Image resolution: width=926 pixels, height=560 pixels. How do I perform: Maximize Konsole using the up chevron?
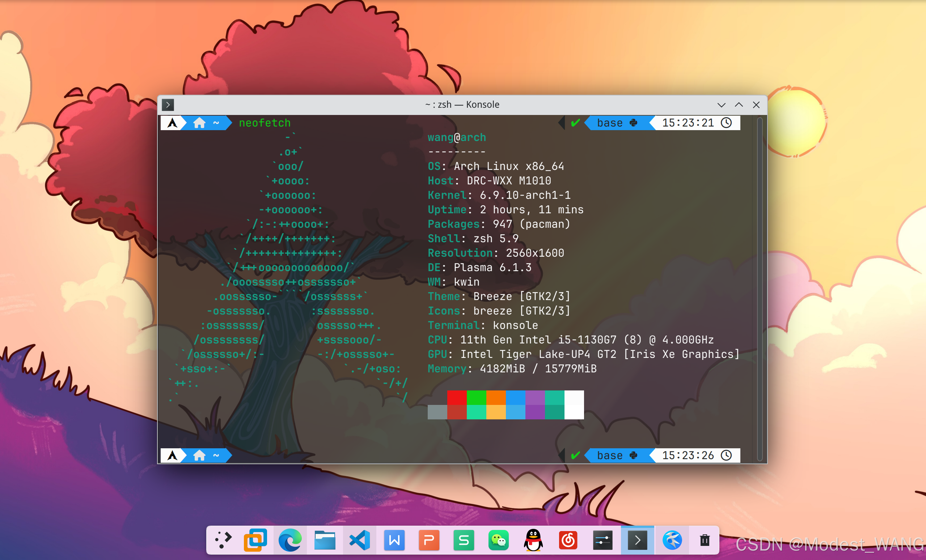(739, 105)
